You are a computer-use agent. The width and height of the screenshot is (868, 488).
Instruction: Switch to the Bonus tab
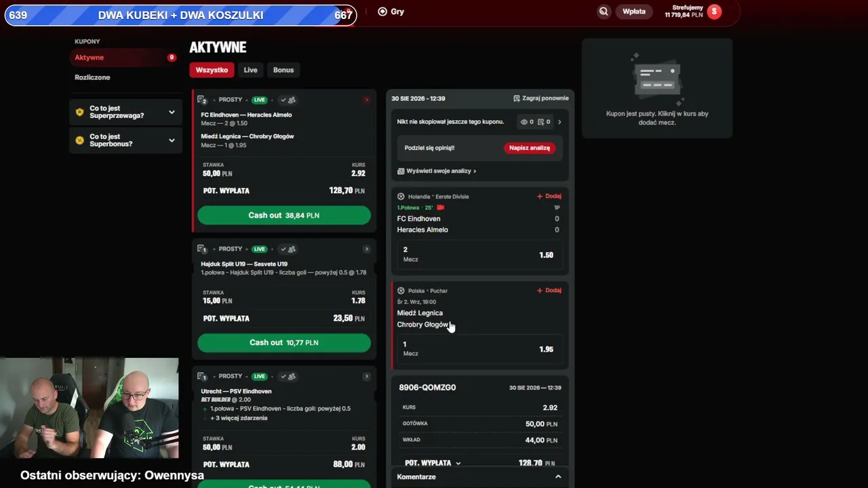click(x=283, y=70)
